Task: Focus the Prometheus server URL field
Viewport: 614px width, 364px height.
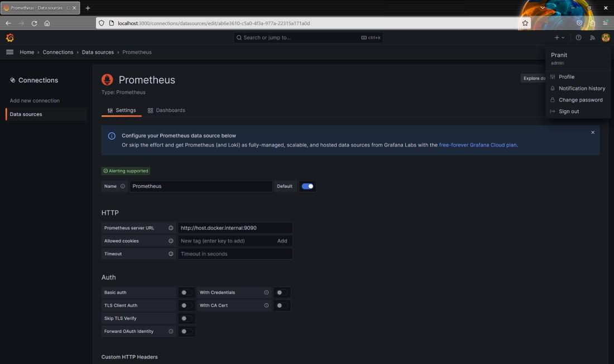Action: pos(235,228)
